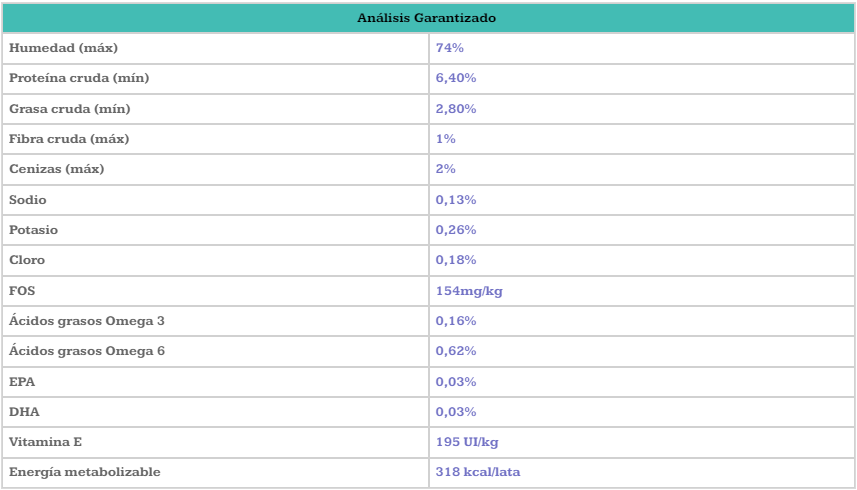Select the 74% humidity value

coord(450,48)
